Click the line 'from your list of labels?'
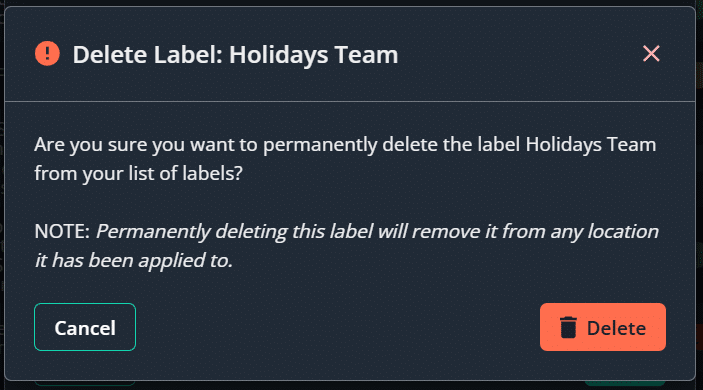Image resolution: width=703 pixels, height=390 pixels. click(139, 173)
